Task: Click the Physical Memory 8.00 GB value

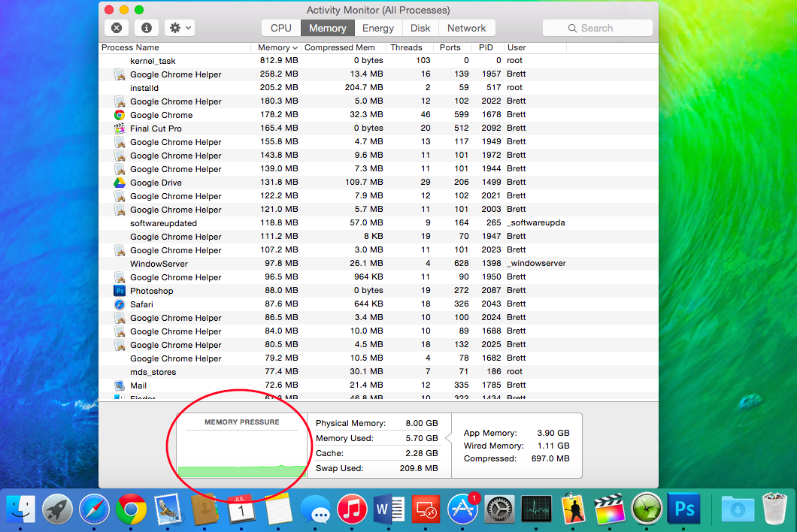Action: pos(421,423)
